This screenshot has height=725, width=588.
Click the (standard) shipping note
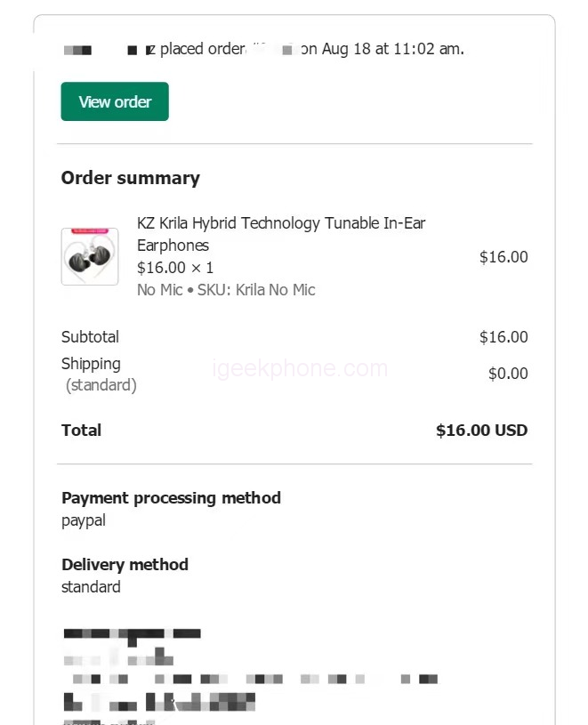[101, 385]
